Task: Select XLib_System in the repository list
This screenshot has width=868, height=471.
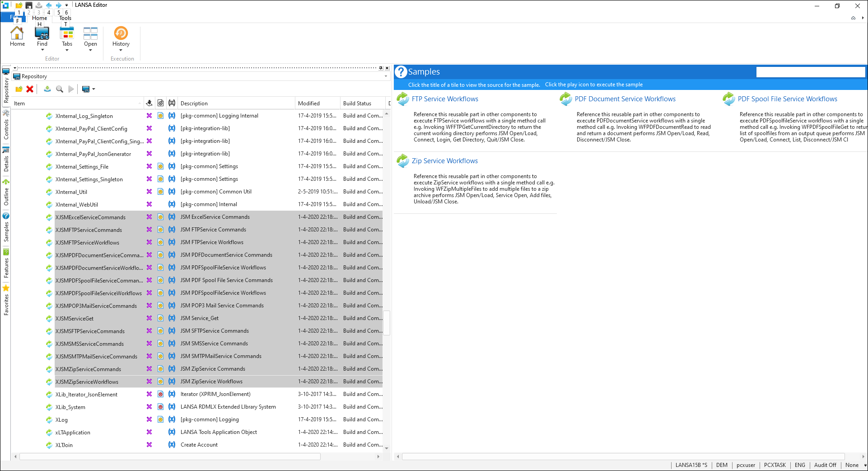Action: 70,407
